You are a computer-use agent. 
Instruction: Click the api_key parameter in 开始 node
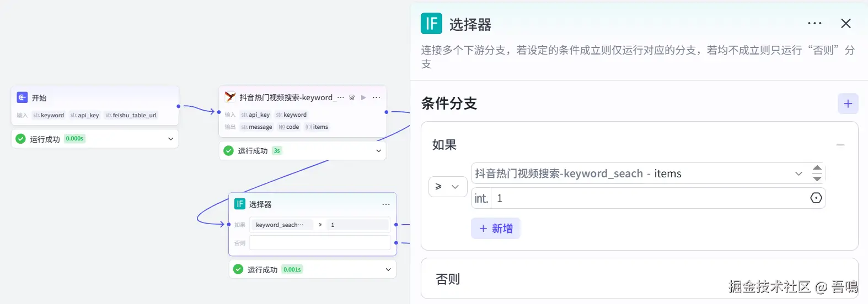coord(85,115)
